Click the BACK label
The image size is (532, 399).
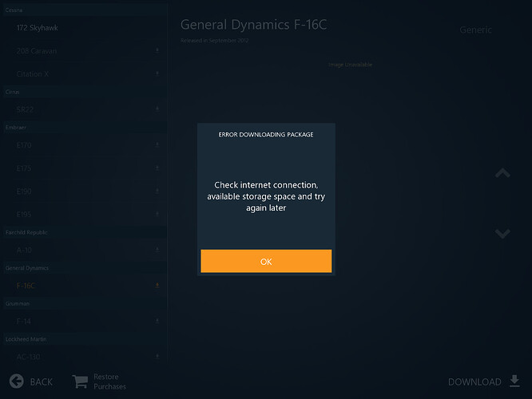(x=42, y=382)
